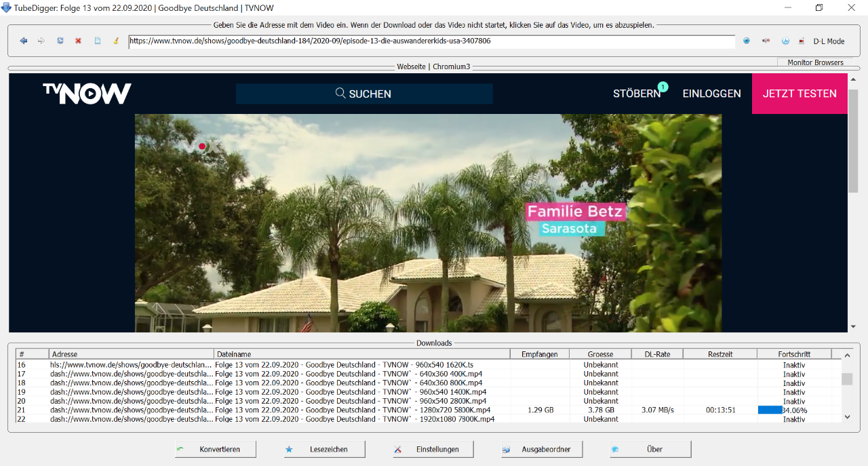Click the 3.07 MB/s rate cell
868x466 pixels.
(x=657, y=410)
